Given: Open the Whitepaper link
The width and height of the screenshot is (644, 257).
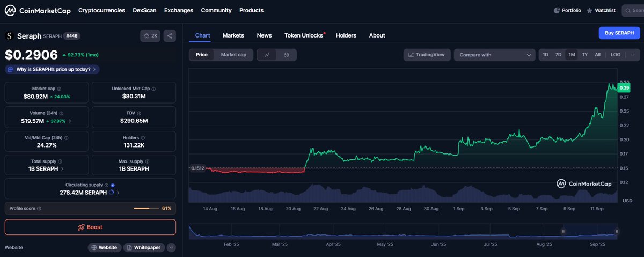Looking at the screenshot, I should click(144, 248).
